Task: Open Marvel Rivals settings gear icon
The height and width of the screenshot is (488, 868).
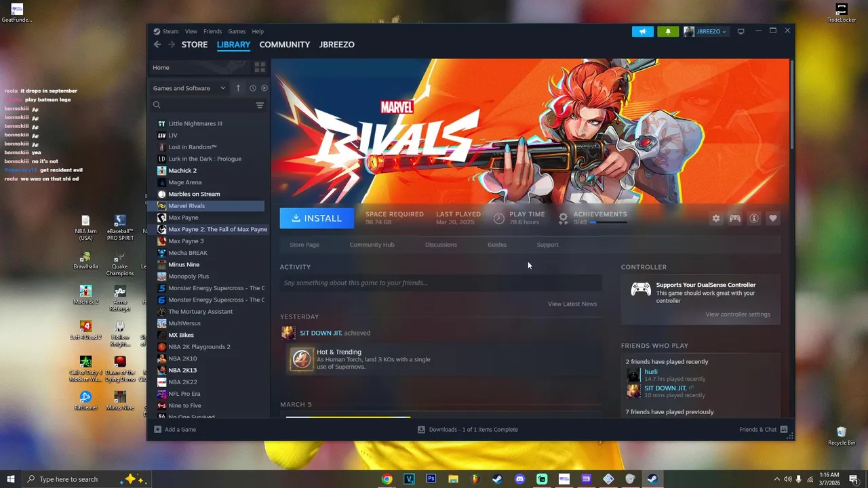Action: pyautogui.click(x=716, y=218)
